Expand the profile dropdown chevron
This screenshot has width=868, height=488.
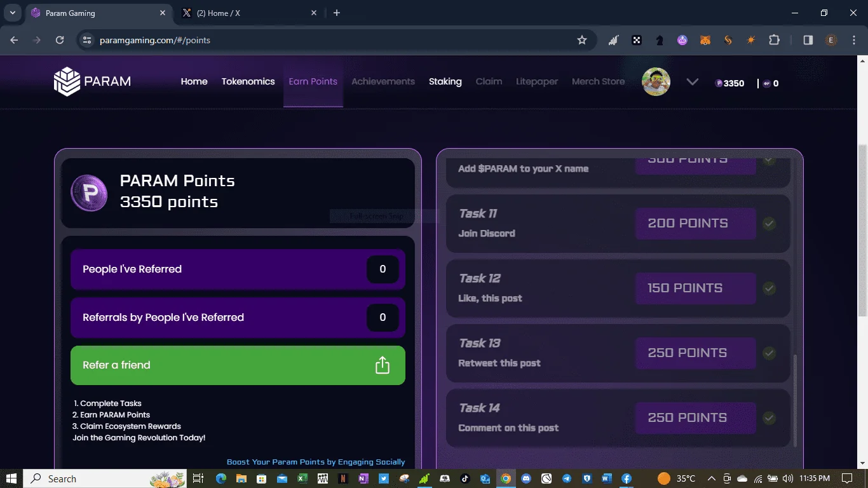693,82
